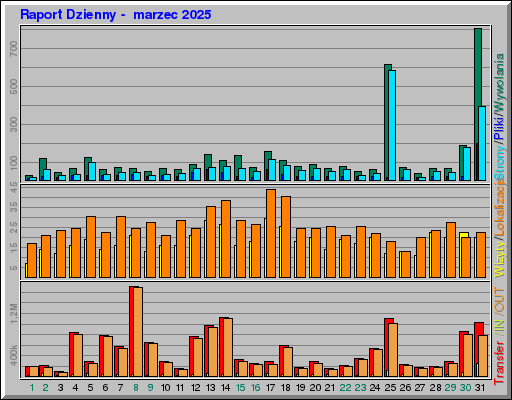Image resolution: width=512 pixels, height=400 pixels.
Task: Click the 300 value on the top y-axis
Action: pos(14,125)
